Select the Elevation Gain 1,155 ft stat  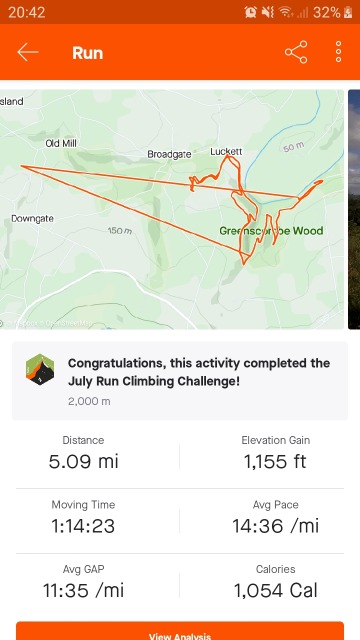point(276,453)
